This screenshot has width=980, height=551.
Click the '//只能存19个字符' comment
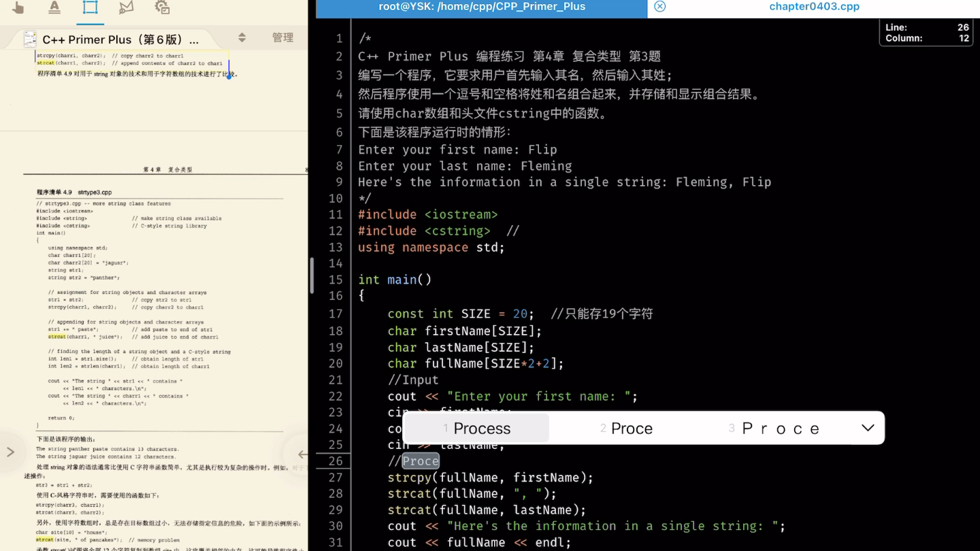click(602, 314)
